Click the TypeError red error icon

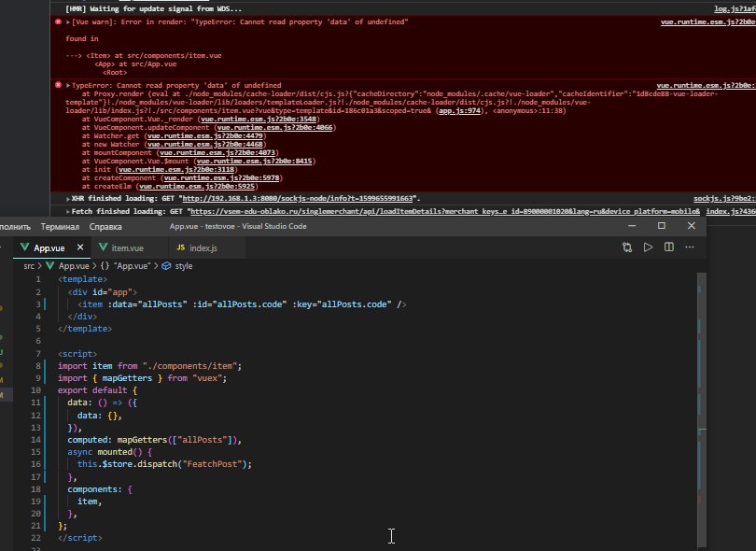(x=59, y=85)
